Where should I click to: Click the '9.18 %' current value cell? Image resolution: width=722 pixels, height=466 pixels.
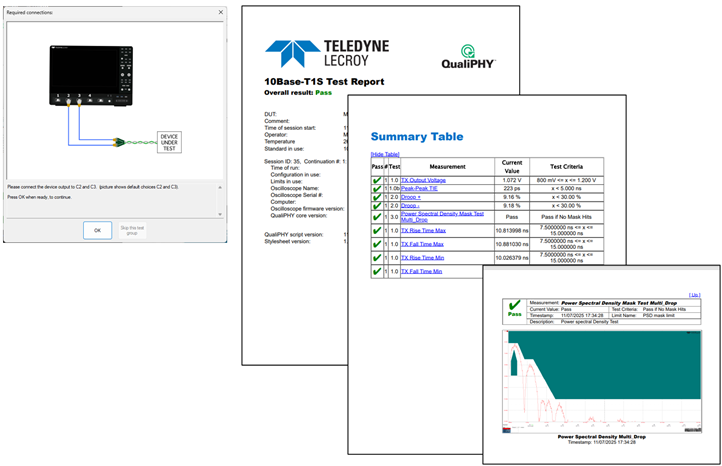point(512,206)
